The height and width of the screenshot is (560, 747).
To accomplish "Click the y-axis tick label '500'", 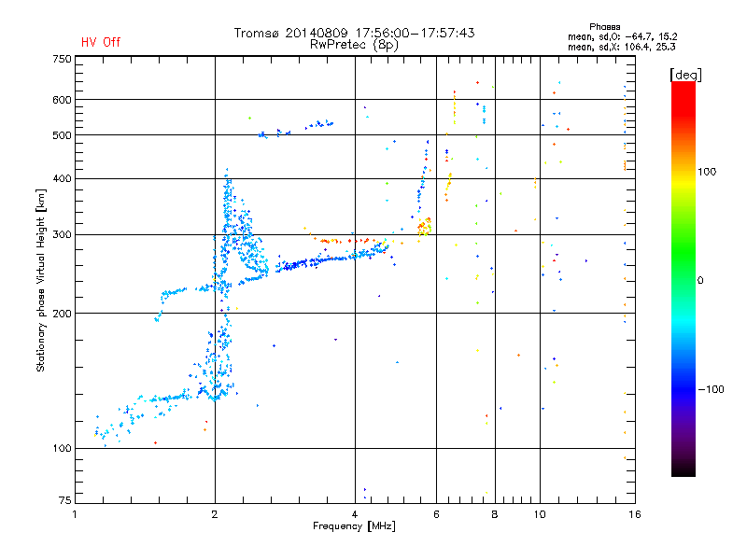I will (x=62, y=135).
